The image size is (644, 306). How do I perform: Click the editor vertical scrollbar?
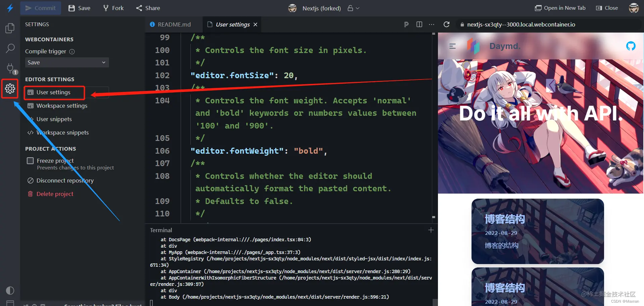[434, 126]
